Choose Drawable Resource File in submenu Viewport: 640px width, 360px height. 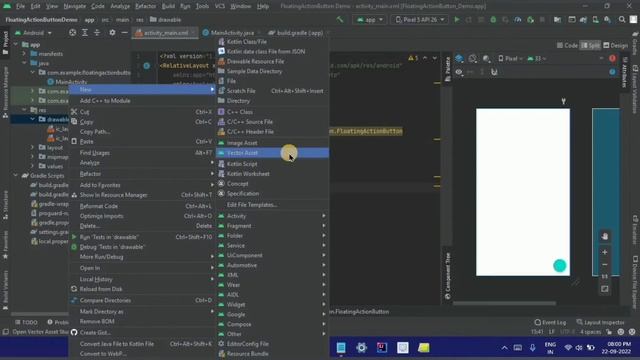point(272,61)
